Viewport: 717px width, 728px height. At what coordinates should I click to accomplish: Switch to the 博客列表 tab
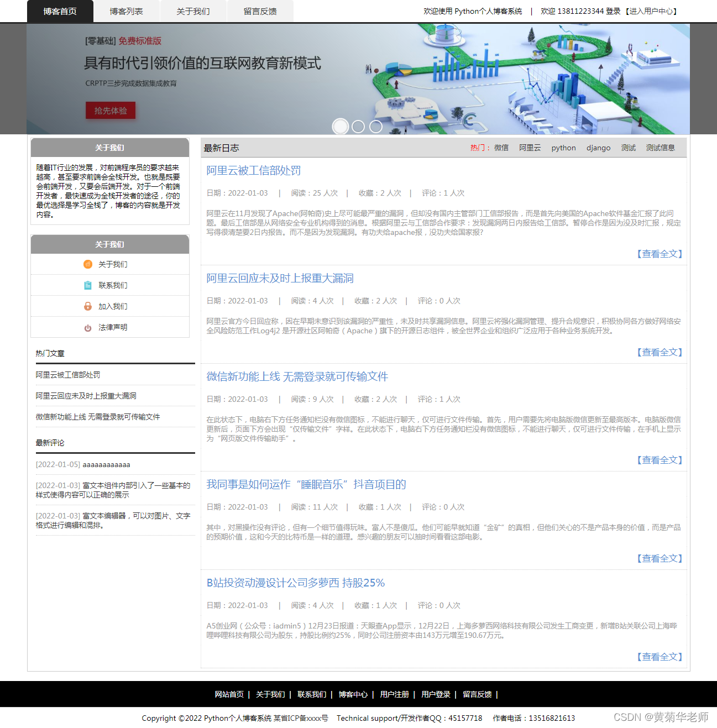(127, 11)
